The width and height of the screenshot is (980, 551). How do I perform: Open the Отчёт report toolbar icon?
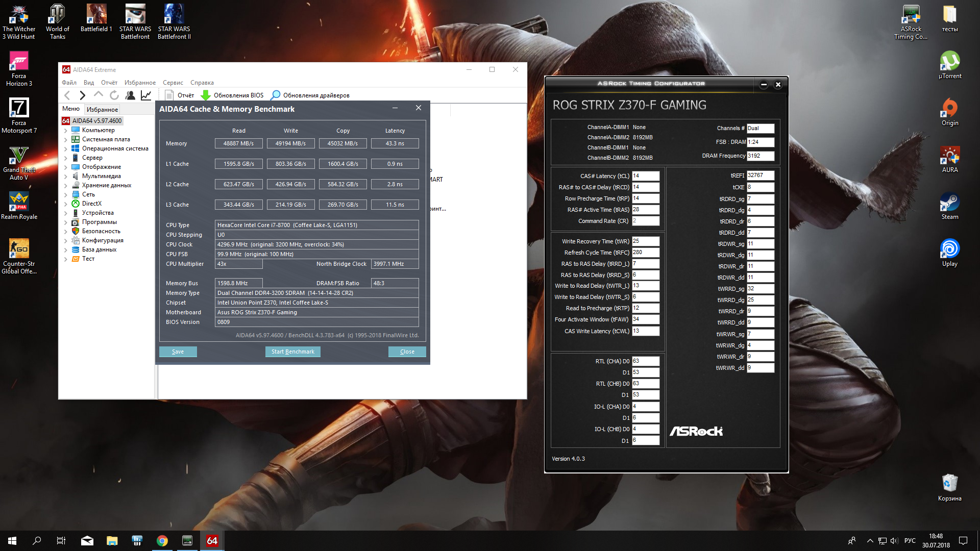(169, 95)
